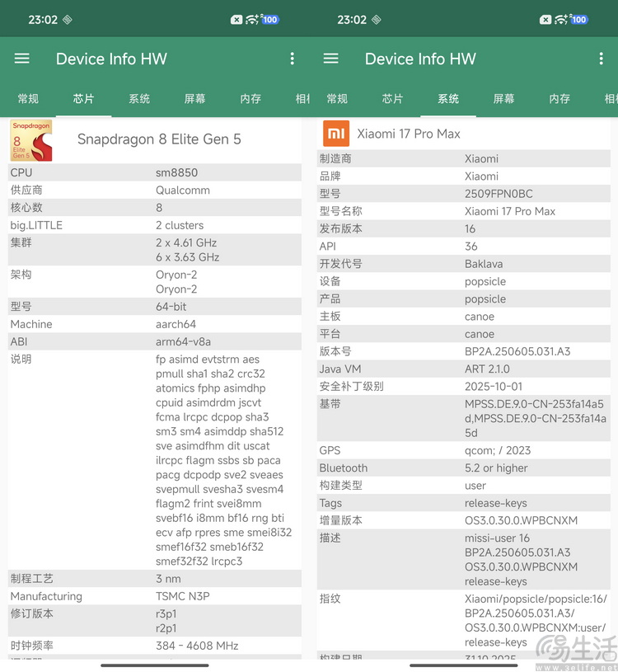Image resolution: width=618 pixels, height=672 pixels.
Task: Tap the orange Xiaomi MI logo
Action: click(x=336, y=134)
